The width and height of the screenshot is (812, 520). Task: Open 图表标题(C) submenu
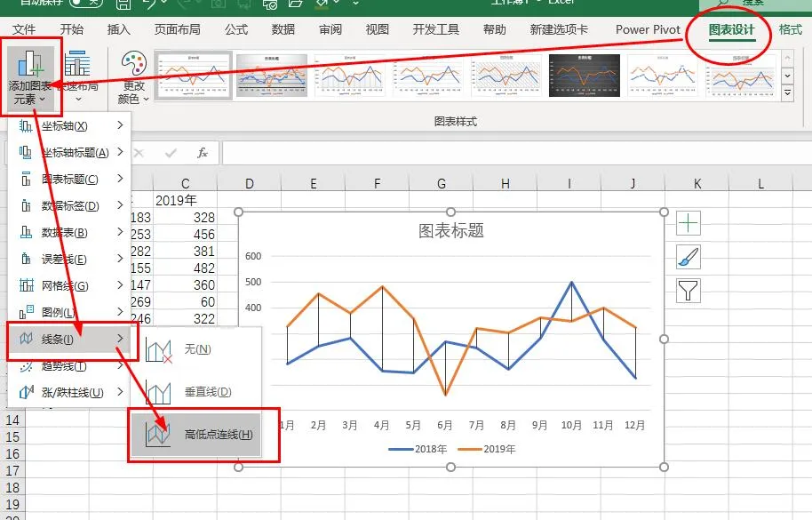(x=69, y=180)
